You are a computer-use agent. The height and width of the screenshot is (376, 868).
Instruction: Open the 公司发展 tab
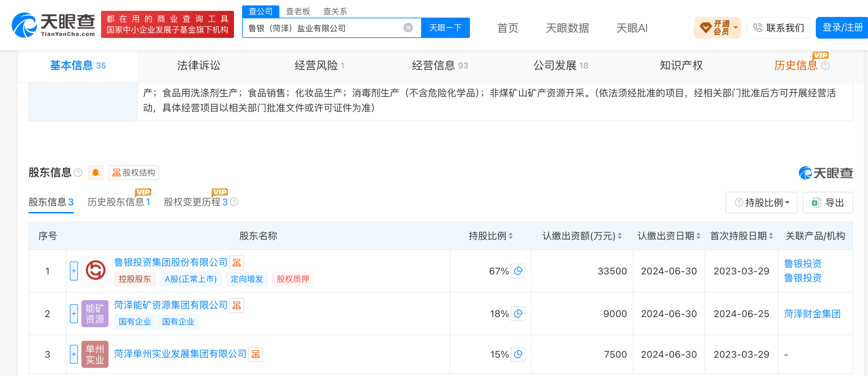coord(561,65)
